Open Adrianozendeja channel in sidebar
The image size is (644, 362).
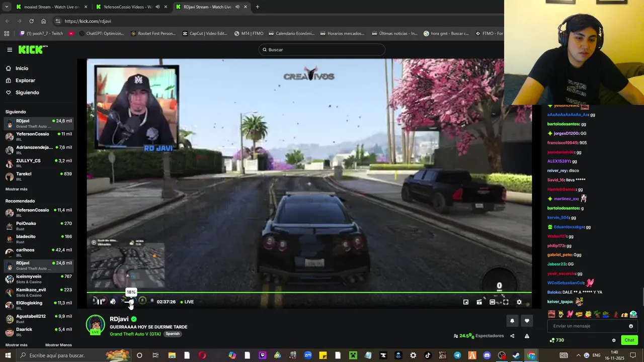39,149
